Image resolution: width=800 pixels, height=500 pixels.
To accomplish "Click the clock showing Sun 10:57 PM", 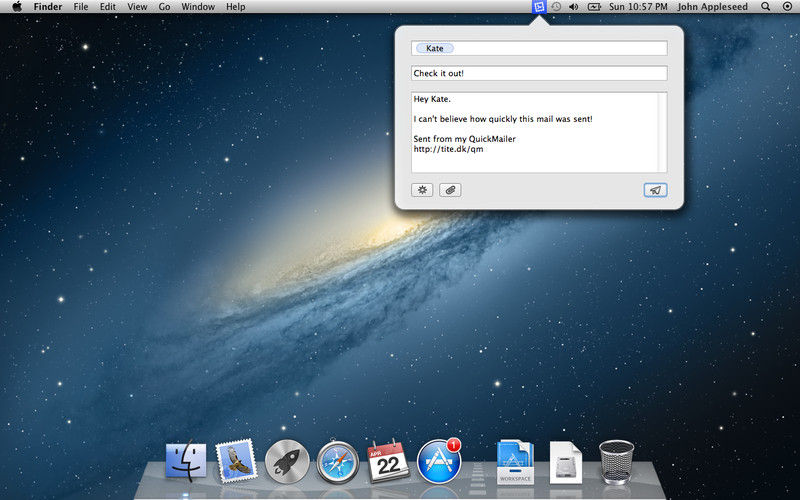I will click(x=638, y=7).
